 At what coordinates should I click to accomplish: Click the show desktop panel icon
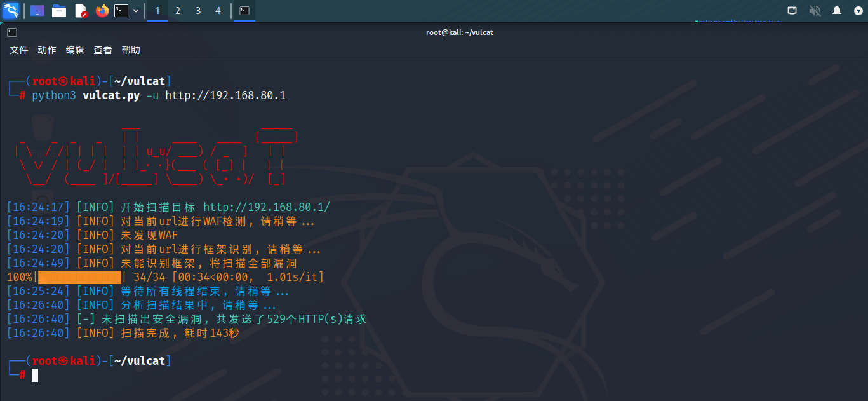point(37,10)
